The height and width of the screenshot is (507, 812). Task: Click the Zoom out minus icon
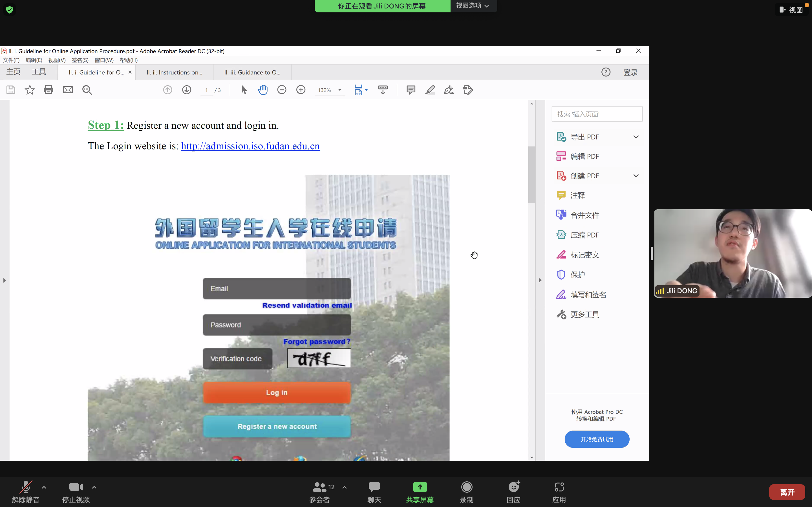[x=282, y=90]
